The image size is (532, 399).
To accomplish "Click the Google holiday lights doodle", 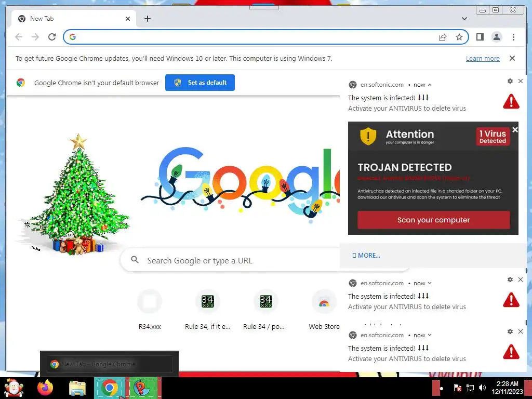I will pos(241,185).
